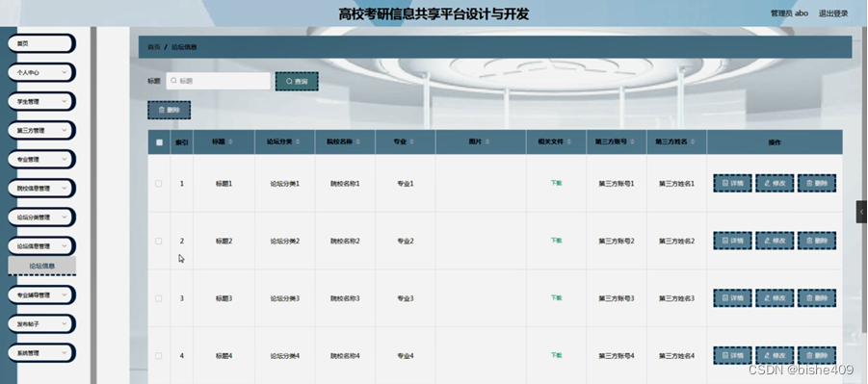Image resolution: width=868 pixels, height=384 pixels.
Task: Tick the checkbox for row 标题2
Action: (159, 241)
